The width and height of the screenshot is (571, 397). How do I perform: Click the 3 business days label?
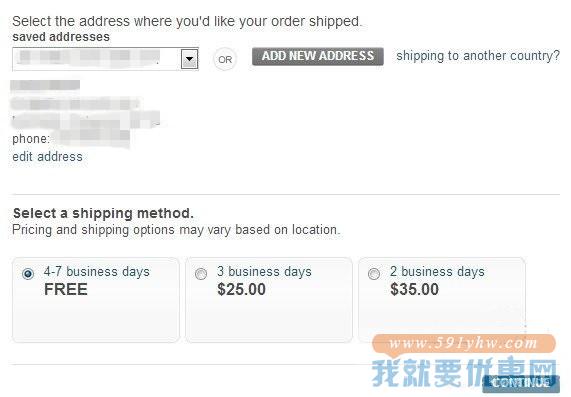[264, 272]
